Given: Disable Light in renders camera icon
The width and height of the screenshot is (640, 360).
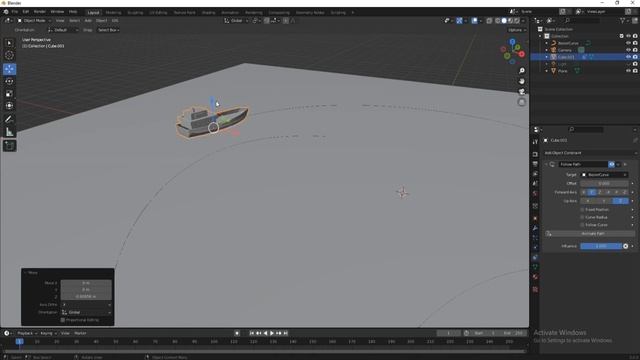Looking at the screenshot, I should (635, 64).
